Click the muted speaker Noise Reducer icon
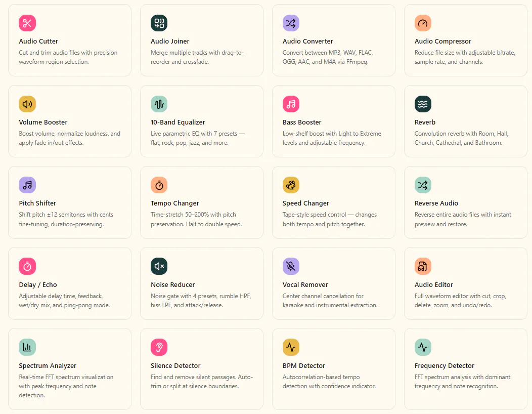 [x=159, y=266]
